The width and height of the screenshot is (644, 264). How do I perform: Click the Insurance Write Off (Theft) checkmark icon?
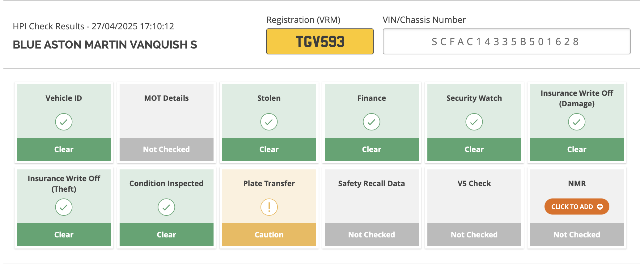coord(64,207)
